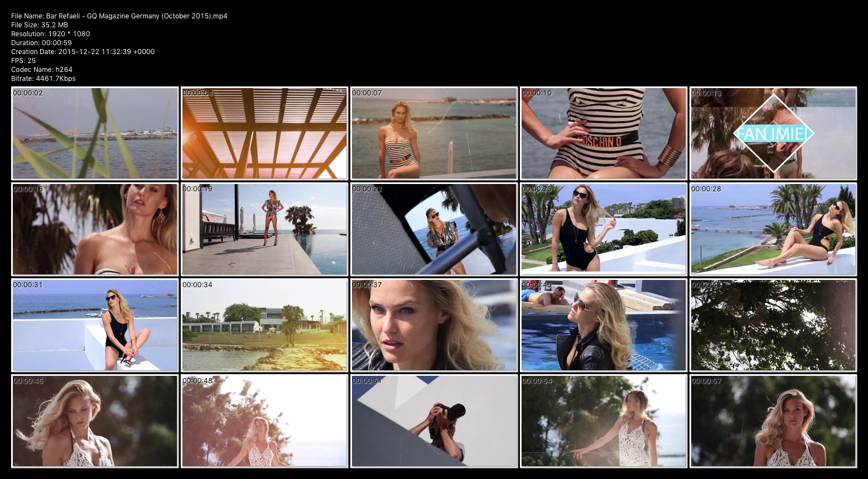Click the 00:00:43 dark tree canopy frame

[773, 325]
